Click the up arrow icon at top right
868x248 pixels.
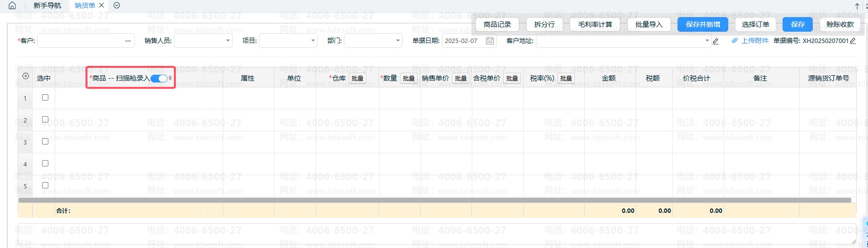pyautogui.click(x=857, y=6)
